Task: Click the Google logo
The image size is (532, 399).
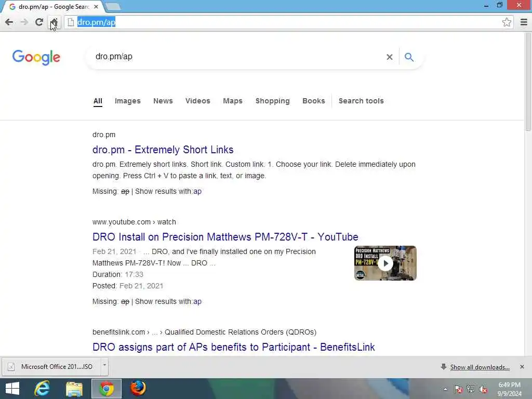Action: point(36,57)
